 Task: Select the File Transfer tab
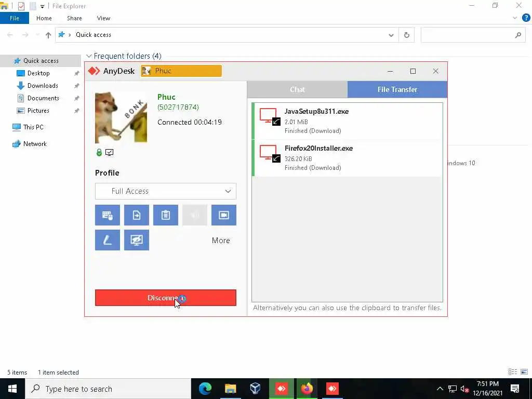[397, 89]
